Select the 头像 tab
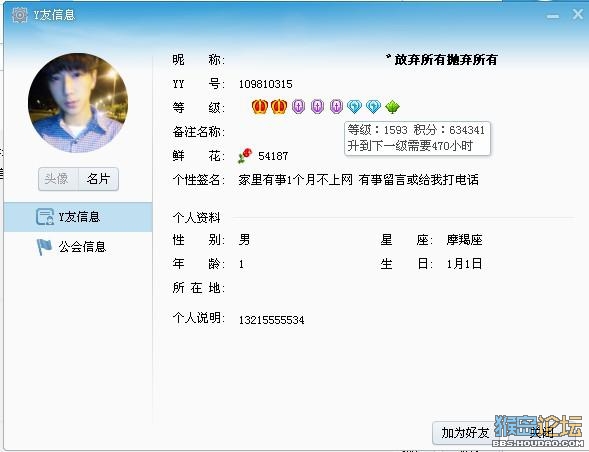 [58, 179]
